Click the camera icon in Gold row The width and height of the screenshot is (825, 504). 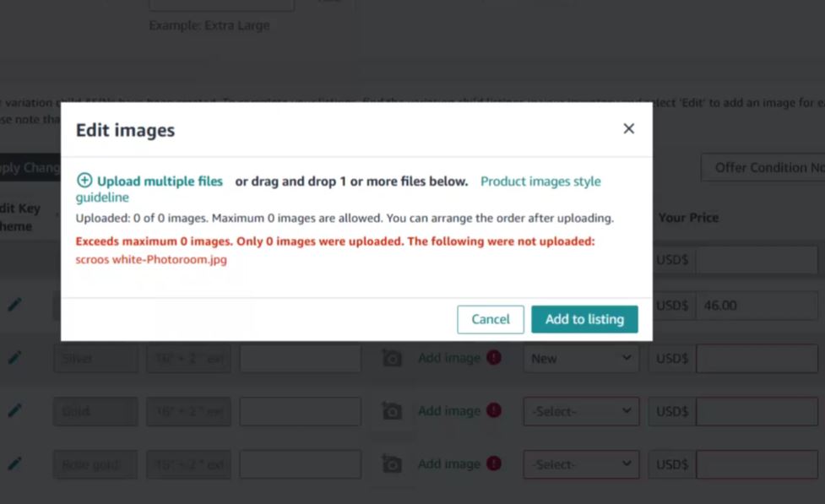pyautogui.click(x=392, y=410)
